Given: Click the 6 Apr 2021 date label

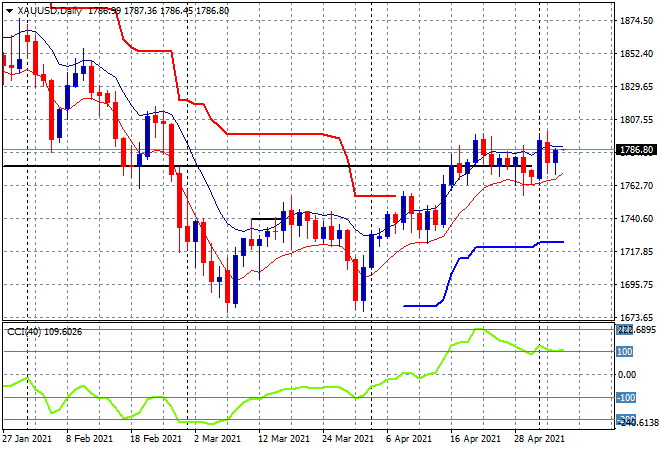Looking at the screenshot, I should click(409, 439).
